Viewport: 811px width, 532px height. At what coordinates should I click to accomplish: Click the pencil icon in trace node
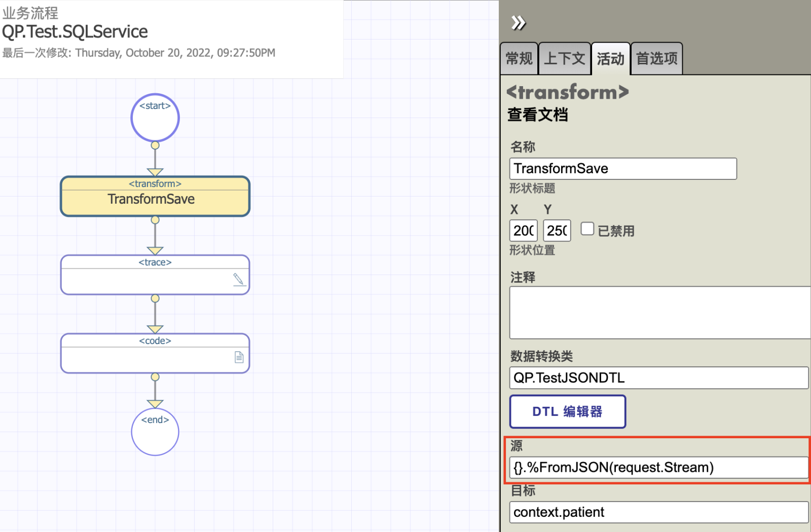[238, 279]
